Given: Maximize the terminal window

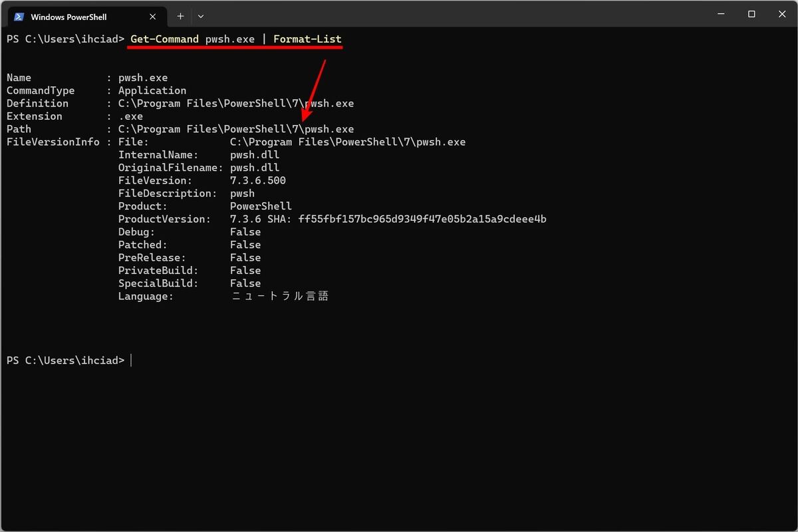Looking at the screenshot, I should point(751,14).
